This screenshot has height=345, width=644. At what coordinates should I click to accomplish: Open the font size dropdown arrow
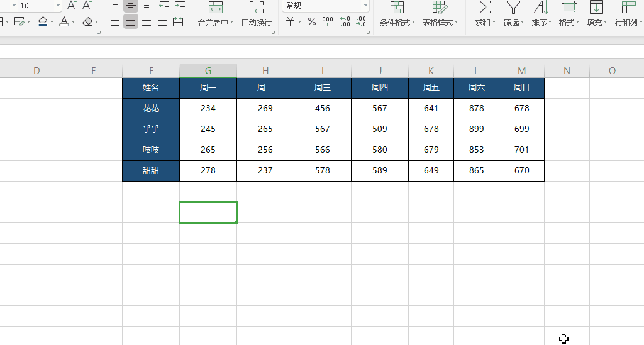click(58, 5)
